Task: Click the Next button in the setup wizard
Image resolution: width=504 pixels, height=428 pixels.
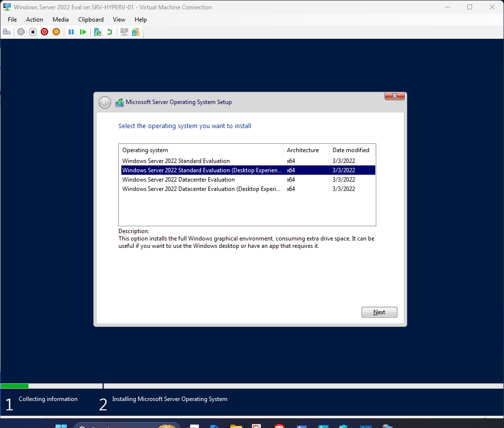Action: tap(379, 312)
